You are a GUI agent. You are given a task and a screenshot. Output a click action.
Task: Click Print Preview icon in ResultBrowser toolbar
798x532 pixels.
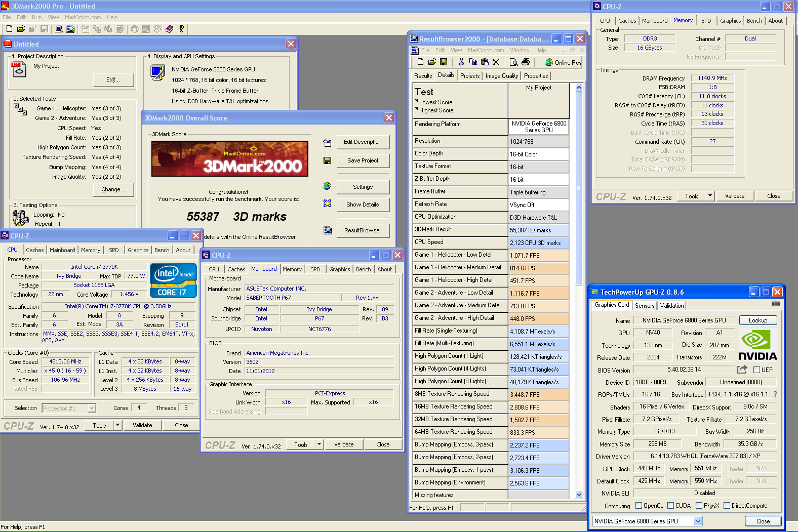514,62
